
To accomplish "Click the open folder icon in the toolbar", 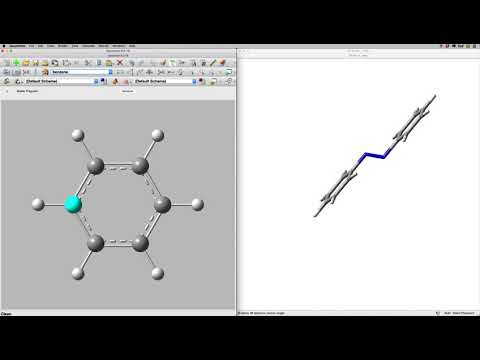I will click(26, 63).
